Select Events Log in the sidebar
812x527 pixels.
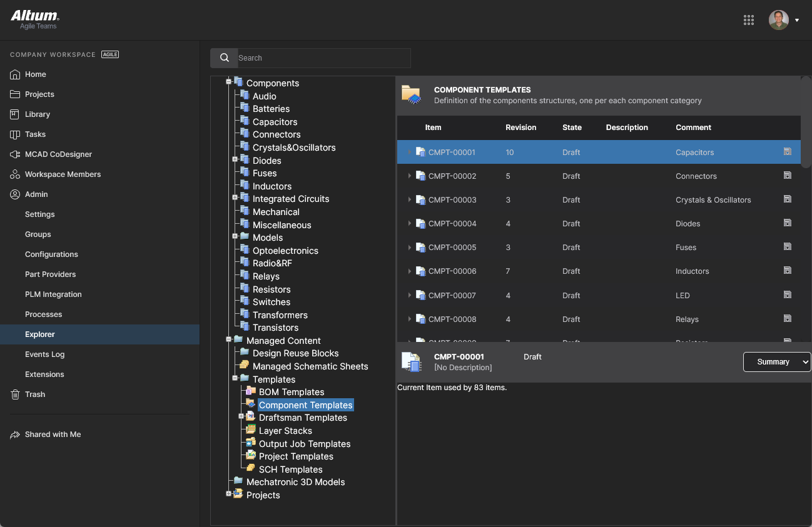click(x=44, y=354)
